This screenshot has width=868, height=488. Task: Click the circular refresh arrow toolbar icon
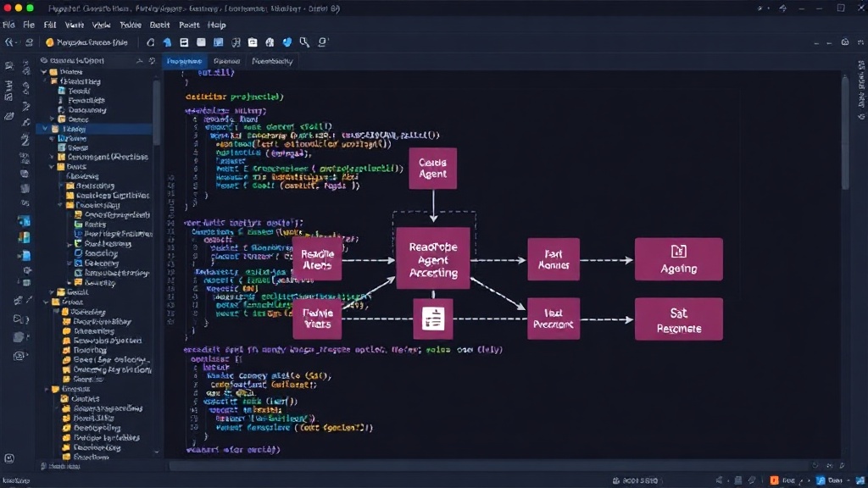pyautogui.click(x=151, y=42)
